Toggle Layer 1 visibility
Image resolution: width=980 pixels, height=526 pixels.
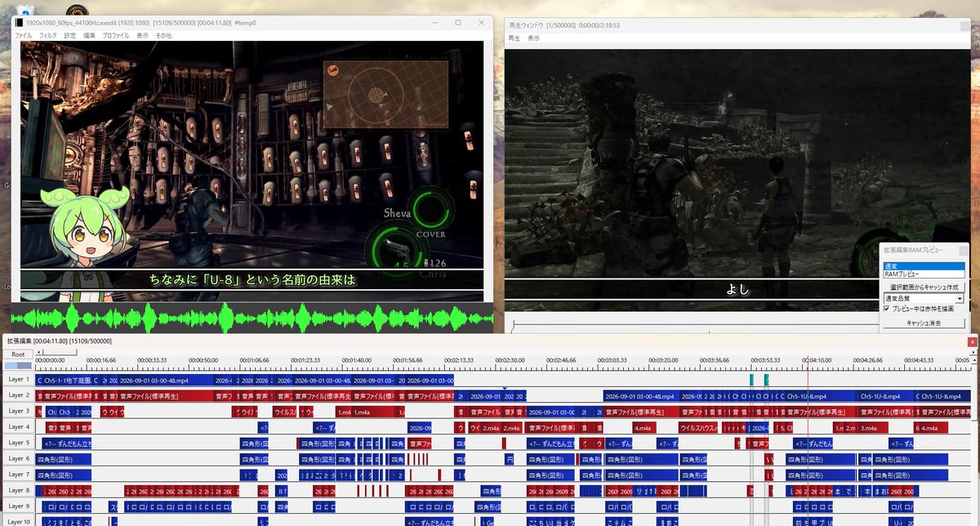coord(17,380)
